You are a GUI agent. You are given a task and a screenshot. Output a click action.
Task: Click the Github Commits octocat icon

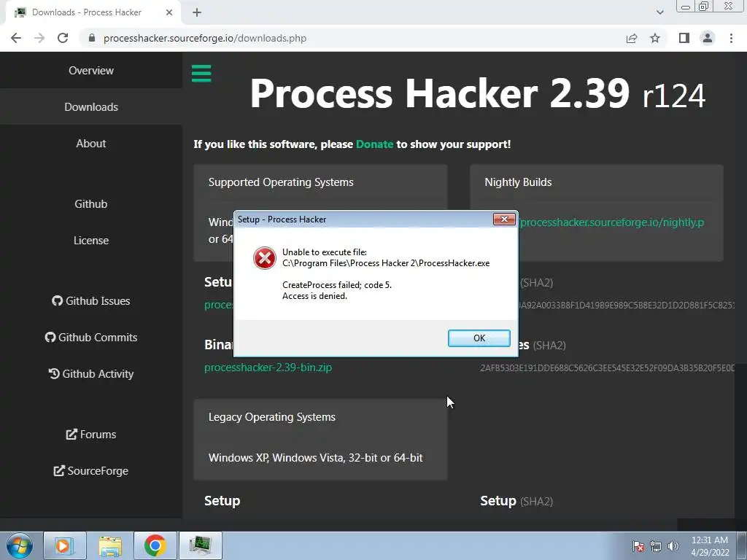(x=50, y=337)
